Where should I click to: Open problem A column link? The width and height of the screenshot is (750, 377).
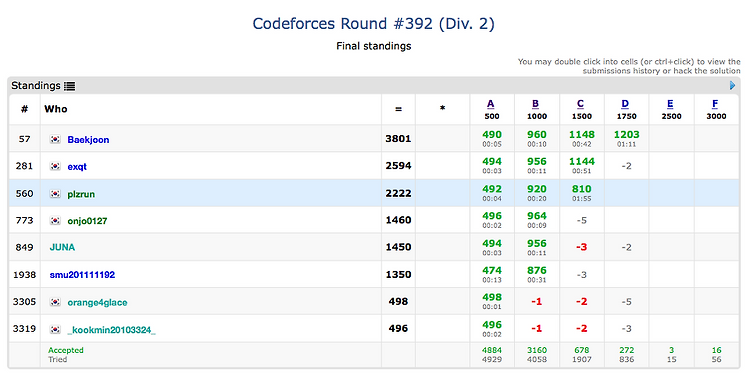click(x=491, y=104)
